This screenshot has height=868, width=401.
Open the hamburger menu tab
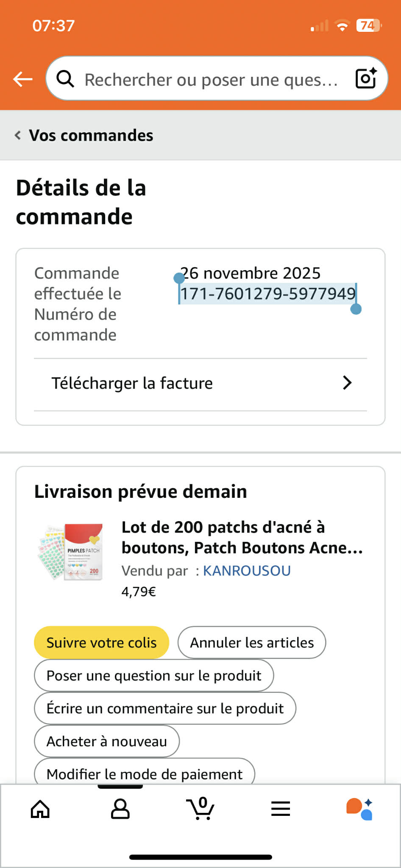(x=281, y=809)
